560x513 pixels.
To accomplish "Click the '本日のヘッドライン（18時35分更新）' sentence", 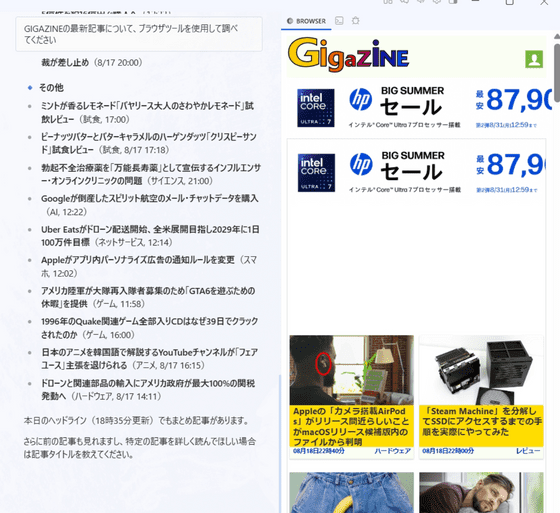I will [x=137, y=420].
